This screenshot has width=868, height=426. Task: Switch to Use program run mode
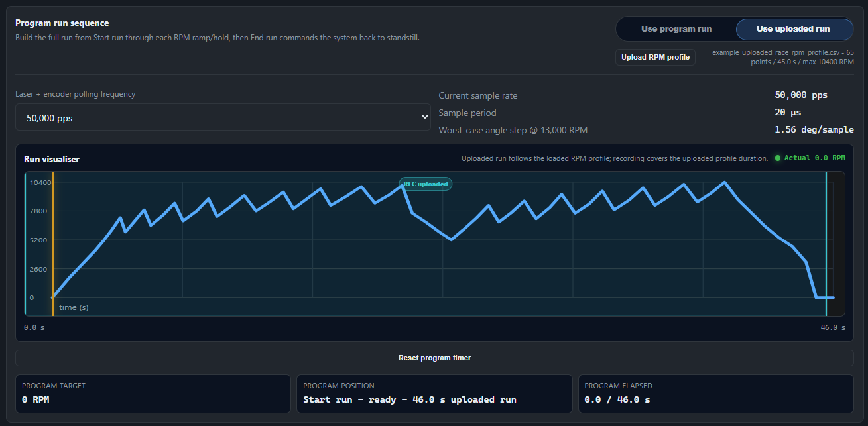tap(676, 29)
